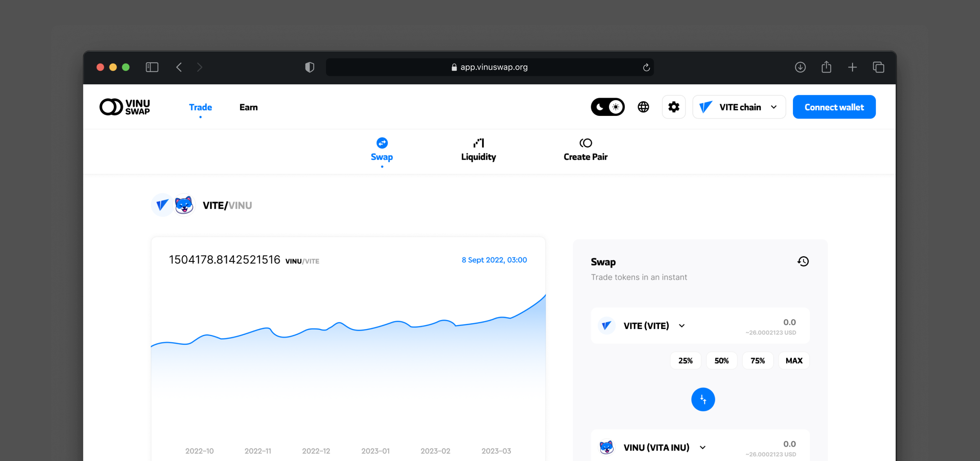This screenshot has width=980, height=461.
Task: Show Safari downloads
Action: coord(800,67)
